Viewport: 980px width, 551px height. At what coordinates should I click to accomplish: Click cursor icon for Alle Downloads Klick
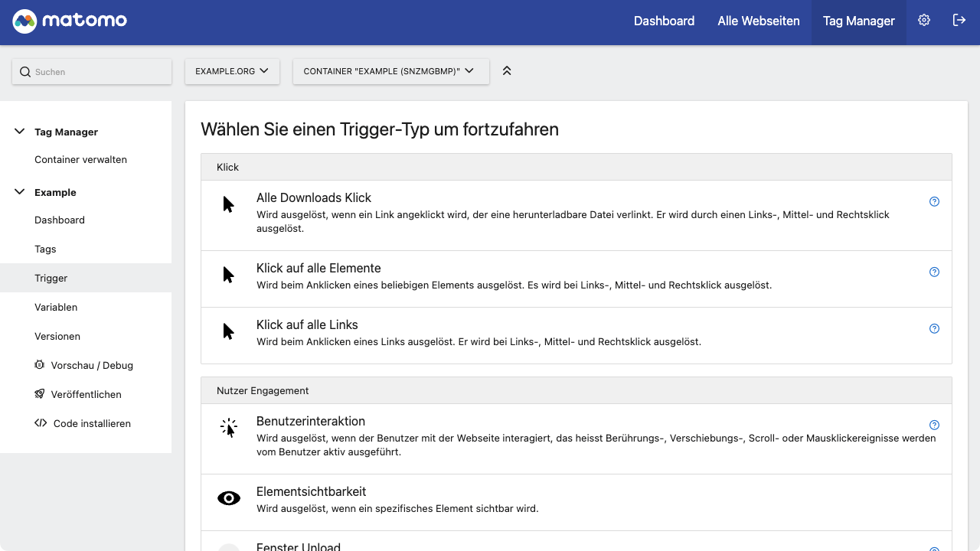(228, 204)
